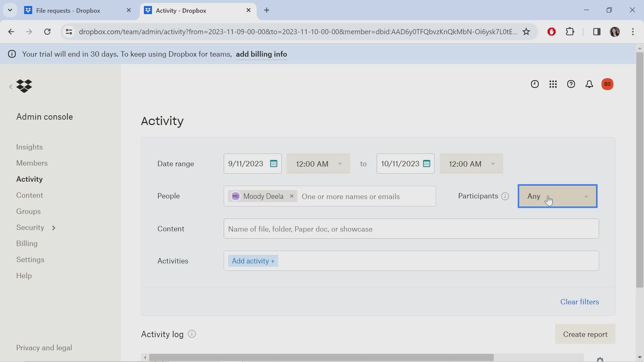Screen dimensions: 644x362
Task: Go back to previous page
Action: 11,32
